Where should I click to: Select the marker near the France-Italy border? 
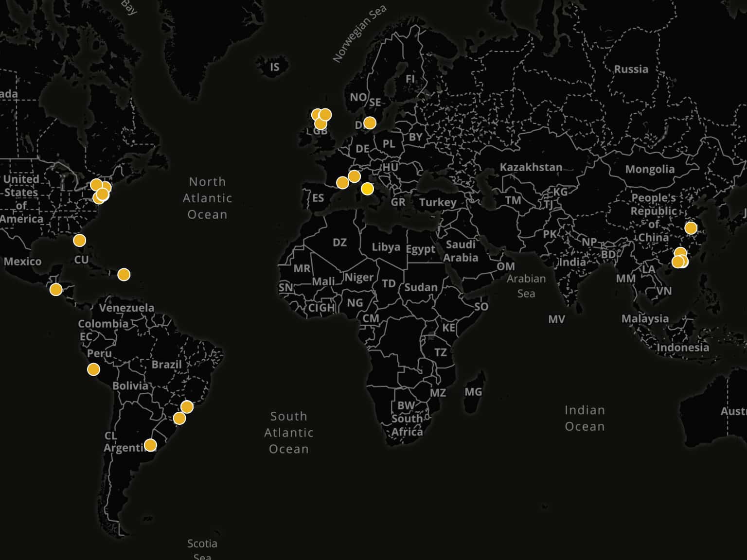[x=354, y=176]
